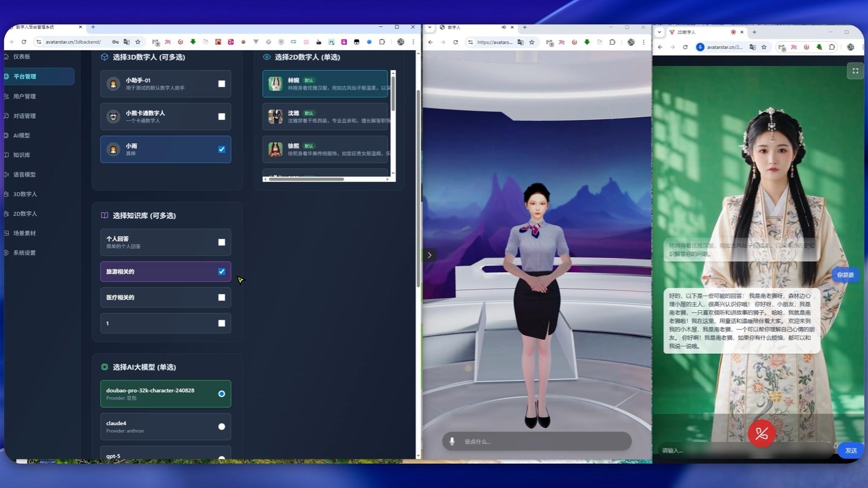Image resolution: width=868 pixels, height=488 pixels.
Task: Check the knowledge base named 1
Action: [222, 323]
